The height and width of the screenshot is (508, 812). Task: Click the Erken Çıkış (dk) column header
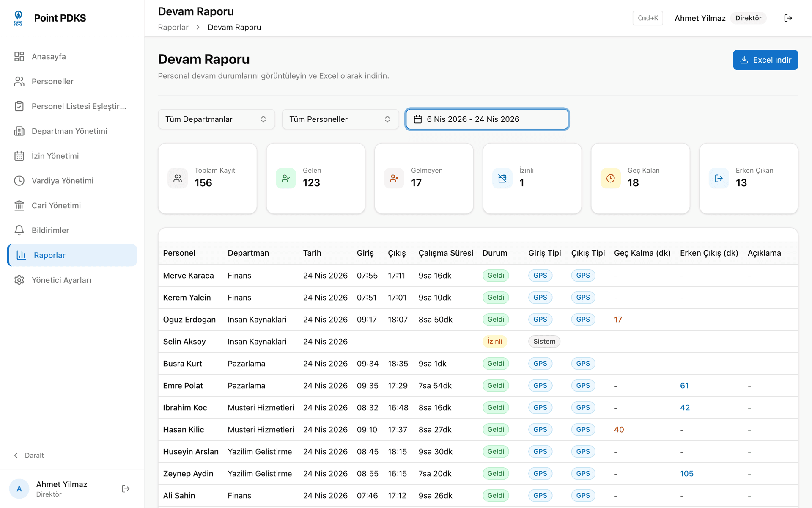click(709, 253)
